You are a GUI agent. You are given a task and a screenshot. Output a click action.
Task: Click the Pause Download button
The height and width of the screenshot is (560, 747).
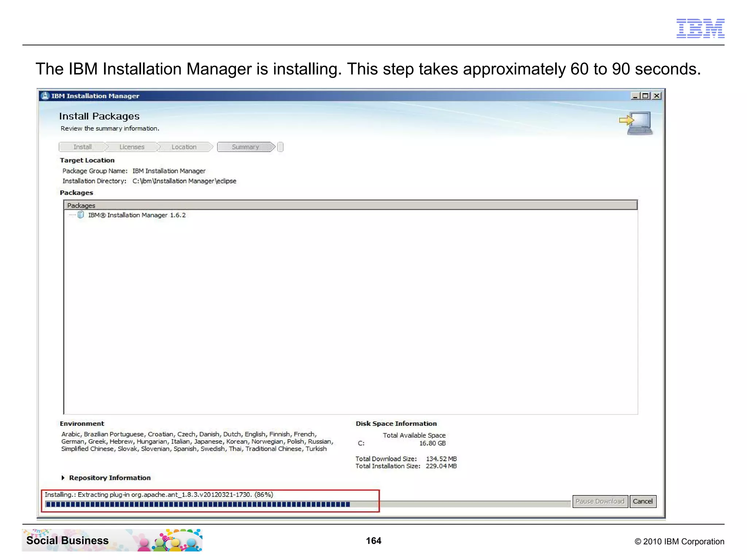(x=600, y=501)
